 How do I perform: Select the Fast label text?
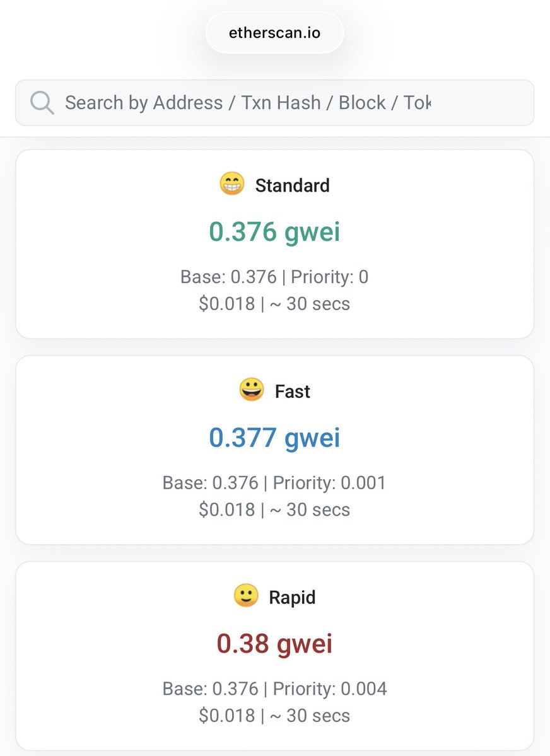pos(293,392)
